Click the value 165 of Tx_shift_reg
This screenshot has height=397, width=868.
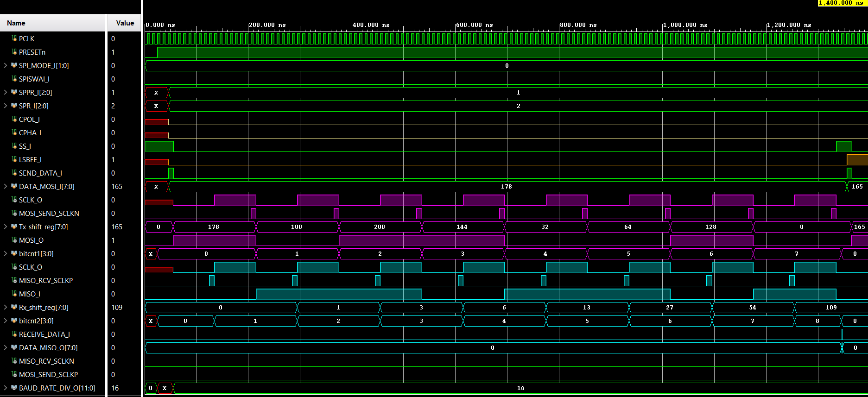coord(117,227)
